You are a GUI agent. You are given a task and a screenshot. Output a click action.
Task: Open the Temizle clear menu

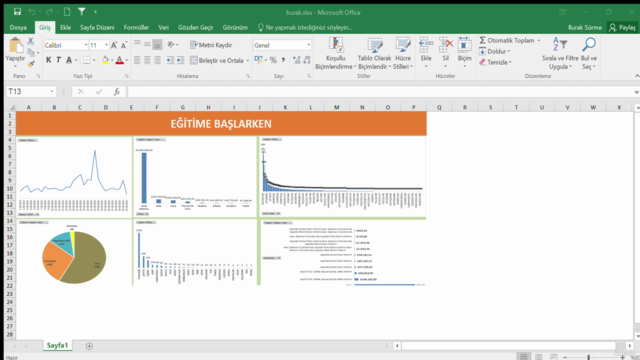[x=496, y=62]
